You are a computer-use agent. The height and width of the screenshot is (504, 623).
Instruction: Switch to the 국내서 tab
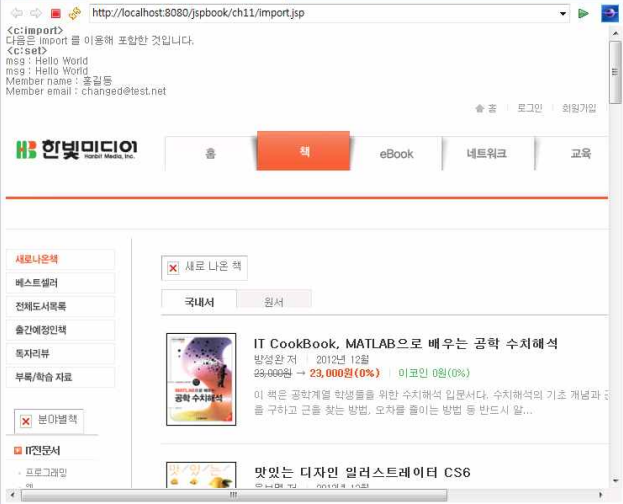point(199,301)
